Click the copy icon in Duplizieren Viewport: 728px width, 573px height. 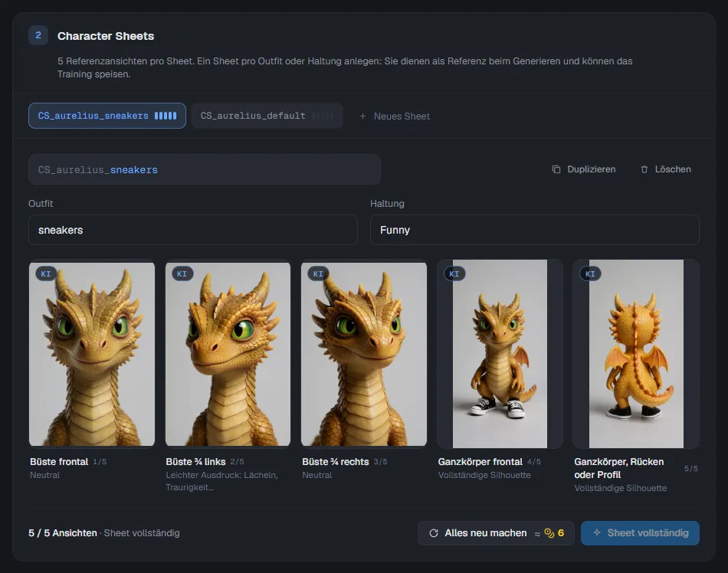coord(556,169)
